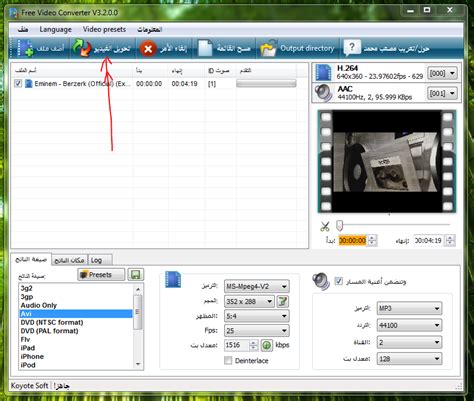The height and width of the screenshot is (401, 474).
Task: Click the Eminem - Berzerk file name
Action: [x=82, y=84]
